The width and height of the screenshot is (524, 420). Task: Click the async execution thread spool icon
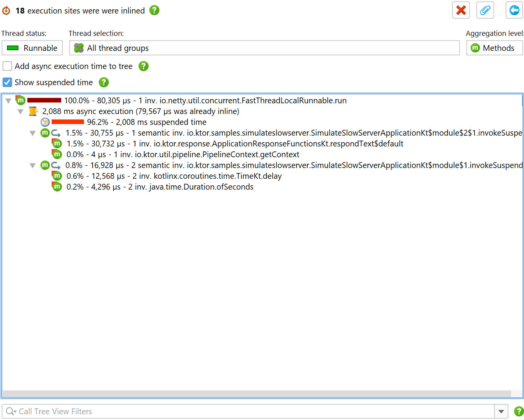(x=33, y=111)
